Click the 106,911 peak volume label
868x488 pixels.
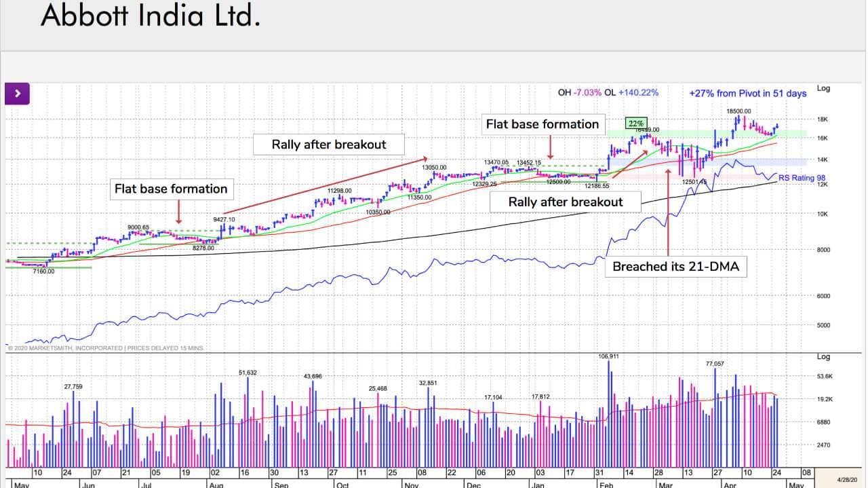(x=609, y=356)
